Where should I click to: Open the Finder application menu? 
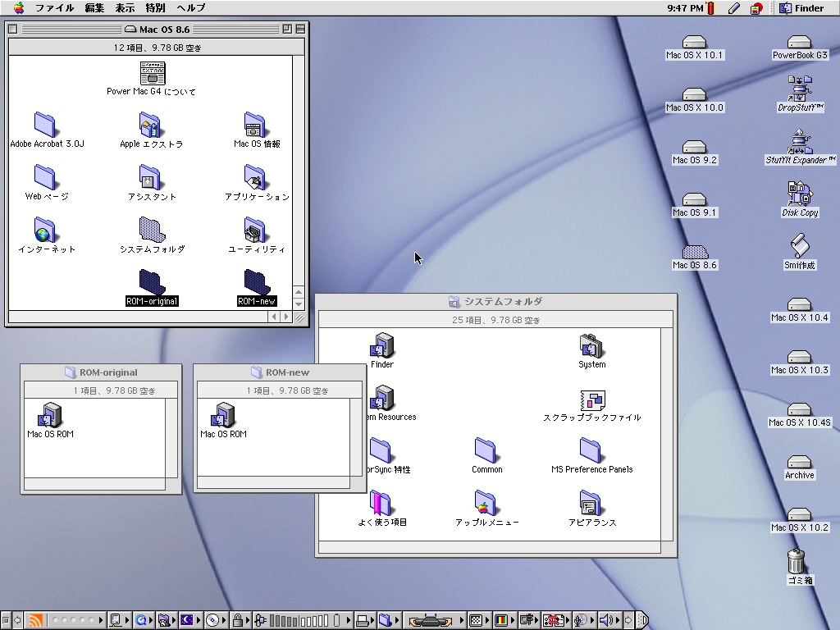pos(801,7)
